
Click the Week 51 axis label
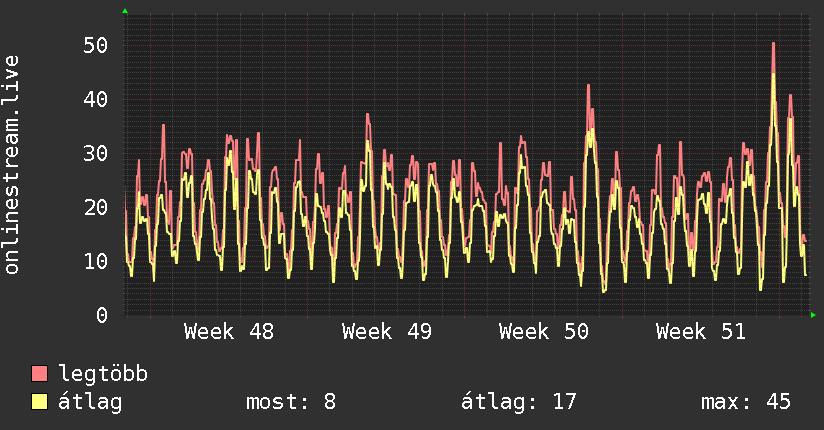[701, 332]
